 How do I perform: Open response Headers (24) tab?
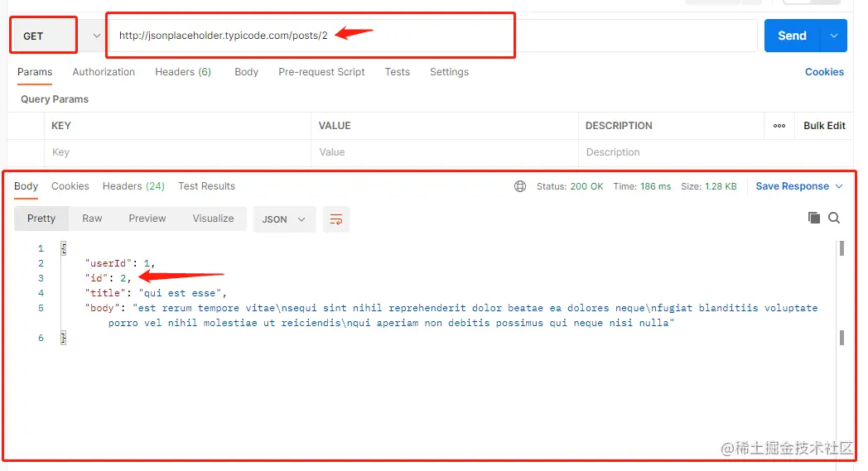tap(133, 186)
